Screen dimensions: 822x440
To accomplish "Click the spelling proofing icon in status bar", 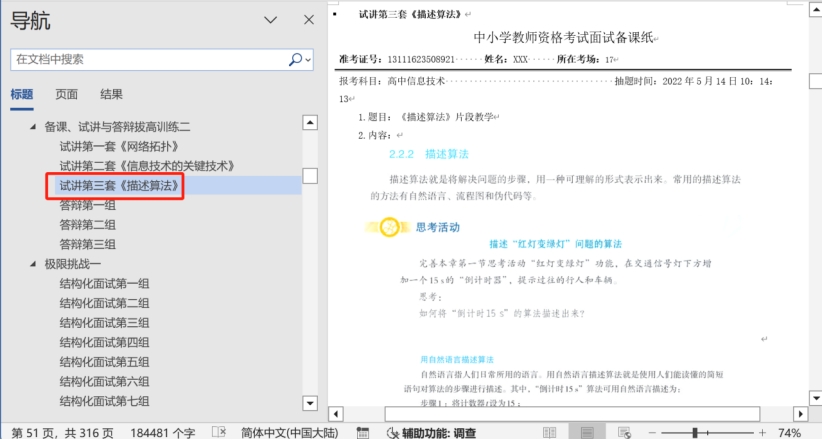I will [x=218, y=433].
